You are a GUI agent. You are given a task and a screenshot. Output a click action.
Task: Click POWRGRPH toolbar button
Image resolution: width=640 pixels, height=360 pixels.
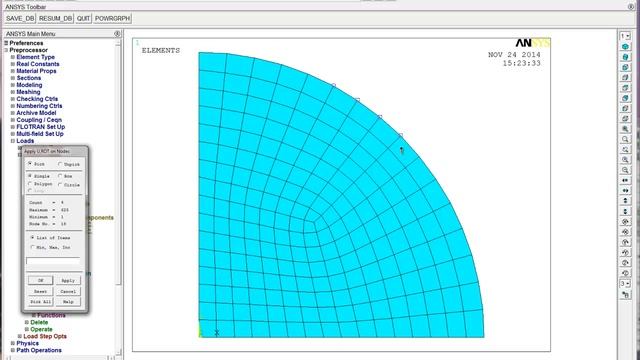pyautogui.click(x=112, y=18)
